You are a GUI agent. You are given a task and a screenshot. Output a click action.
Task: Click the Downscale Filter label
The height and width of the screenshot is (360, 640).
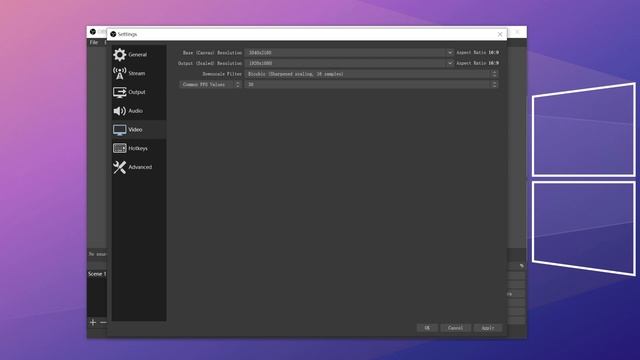[x=222, y=74]
